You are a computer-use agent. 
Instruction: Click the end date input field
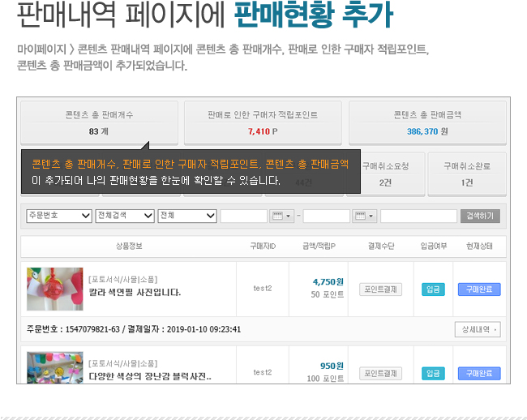(327, 216)
